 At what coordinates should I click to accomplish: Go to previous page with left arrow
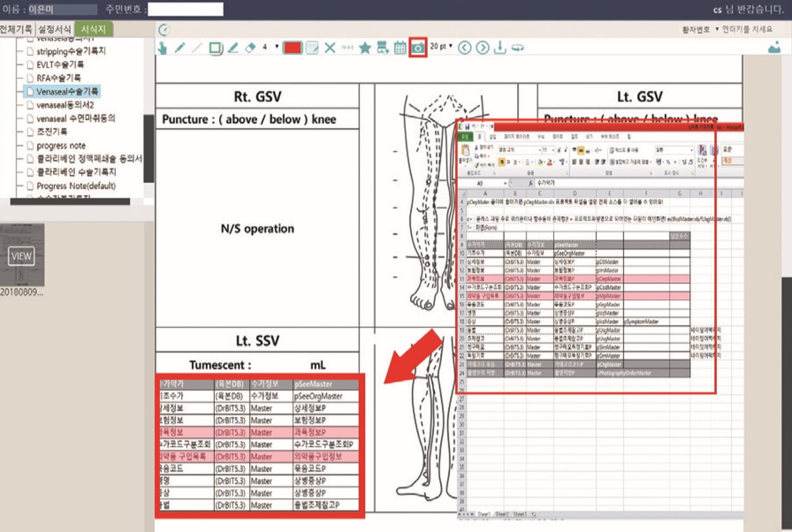pos(465,48)
